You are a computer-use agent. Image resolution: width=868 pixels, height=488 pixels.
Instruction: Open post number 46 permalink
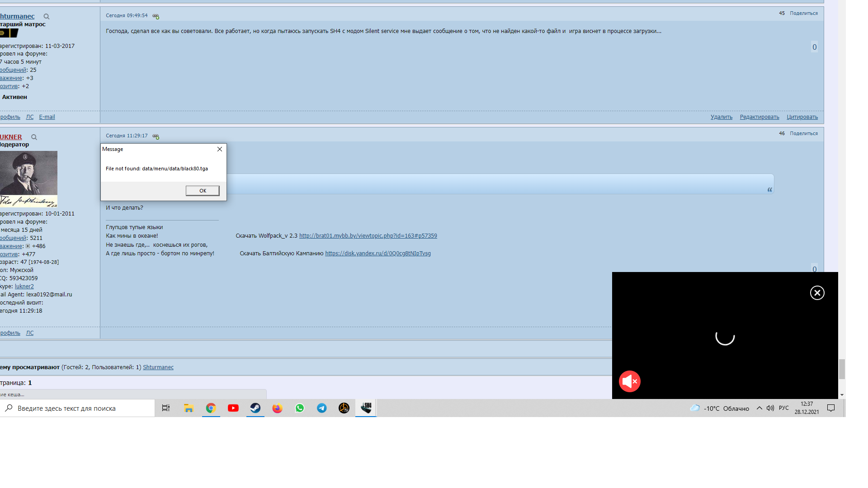(782, 134)
